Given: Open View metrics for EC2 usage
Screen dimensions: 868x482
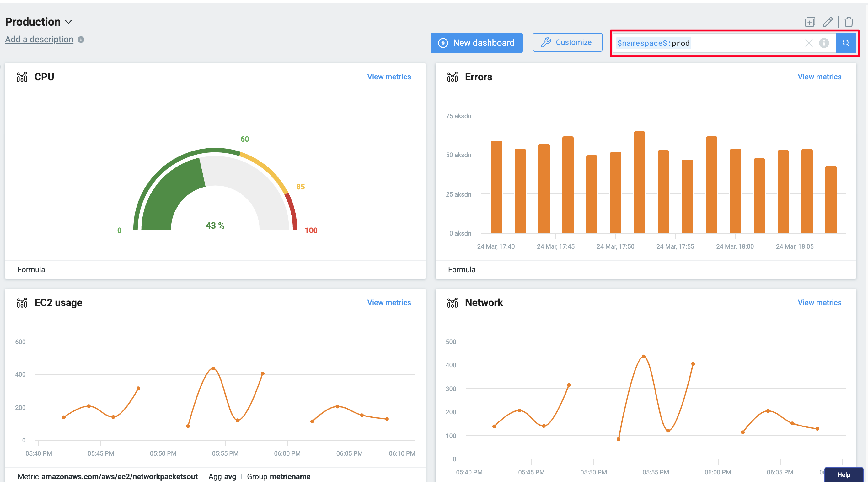Looking at the screenshot, I should point(389,303).
